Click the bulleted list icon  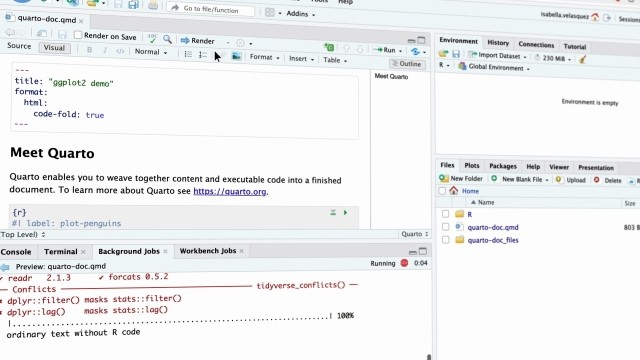click(188, 54)
